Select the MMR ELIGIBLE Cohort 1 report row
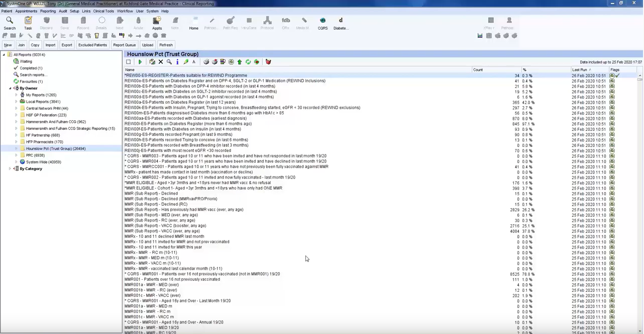This screenshot has width=644, height=334. 203,188
